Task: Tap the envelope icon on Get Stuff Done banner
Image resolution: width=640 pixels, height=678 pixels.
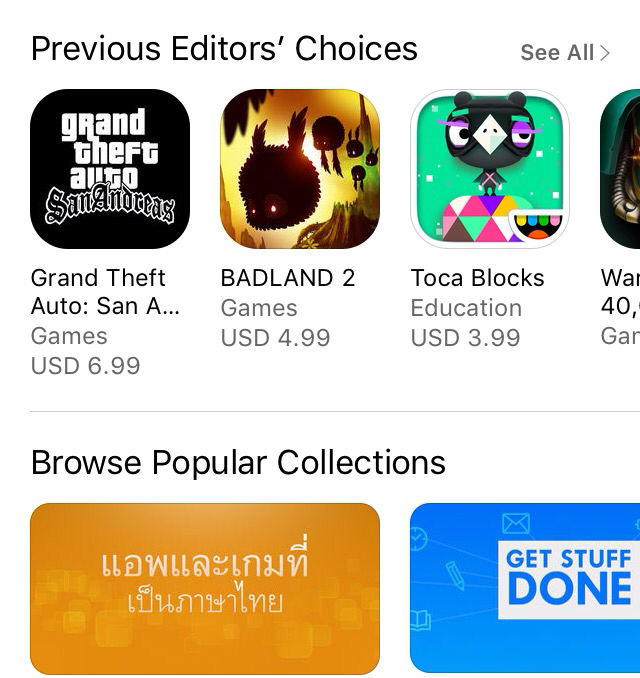Action: click(x=516, y=524)
